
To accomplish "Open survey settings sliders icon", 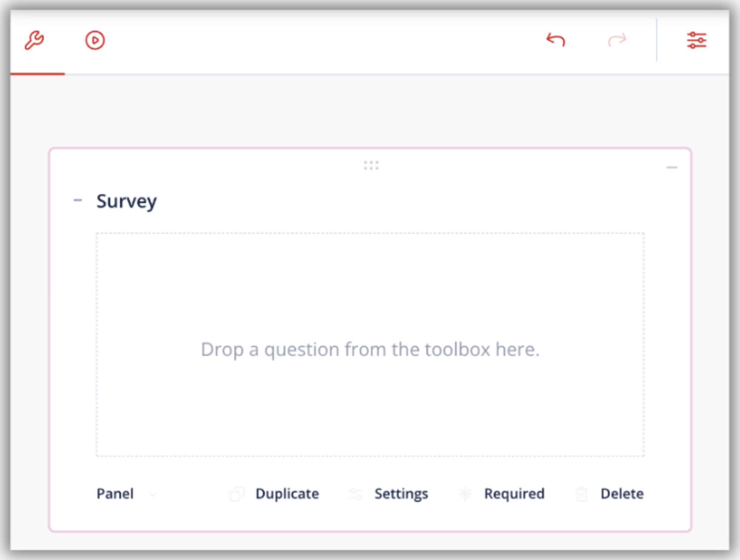I will pos(696,40).
